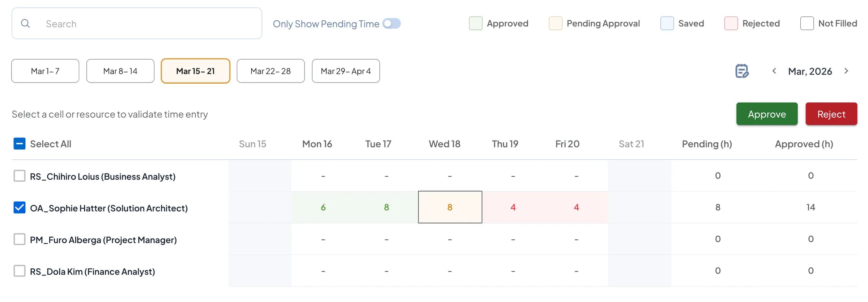Click the Rejected legend color swatch
868x302 pixels.
click(x=731, y=23)
